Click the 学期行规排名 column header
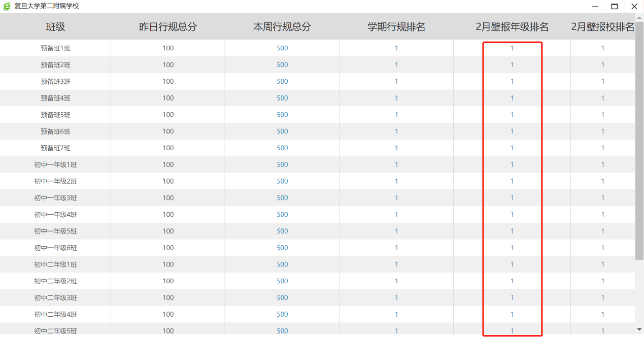Screen dimensions: 644x337 pyautogui.click(x=396, y=27)
